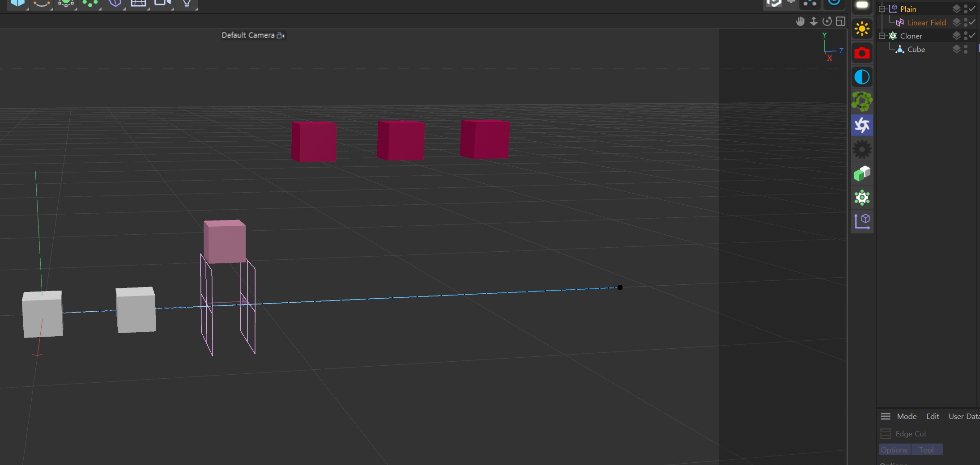This screenshot has width=980, height=465.
Task: Open Camera tool flyout corner arrow
Action: (172, 8)
